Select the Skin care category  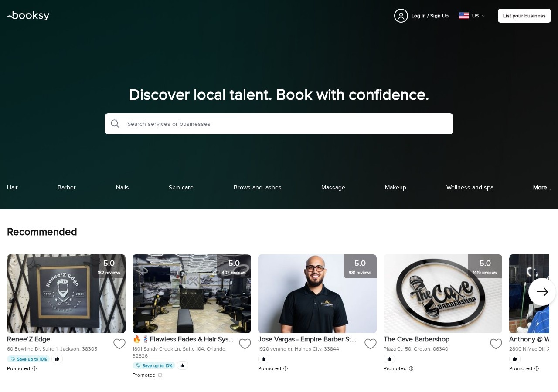(181, 187)
